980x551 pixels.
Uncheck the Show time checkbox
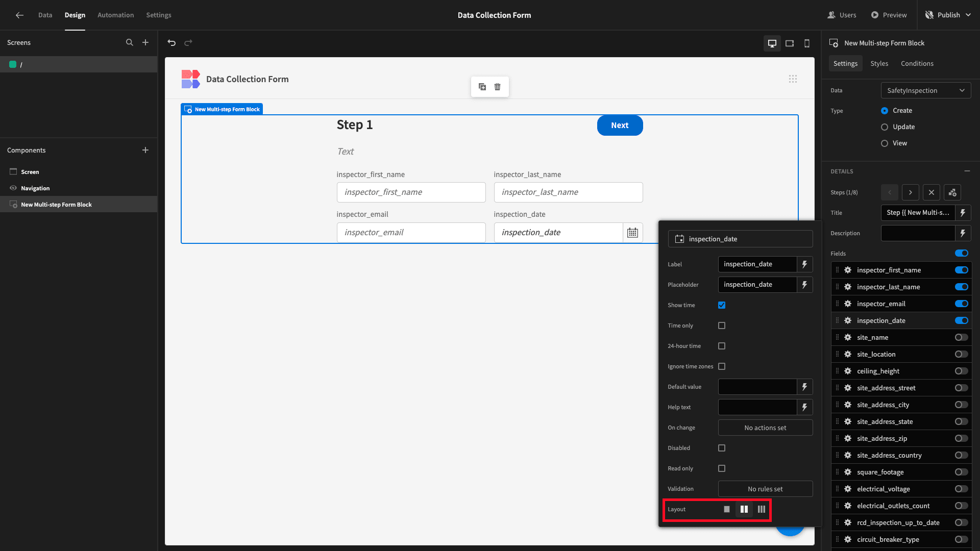coord(722,305)
